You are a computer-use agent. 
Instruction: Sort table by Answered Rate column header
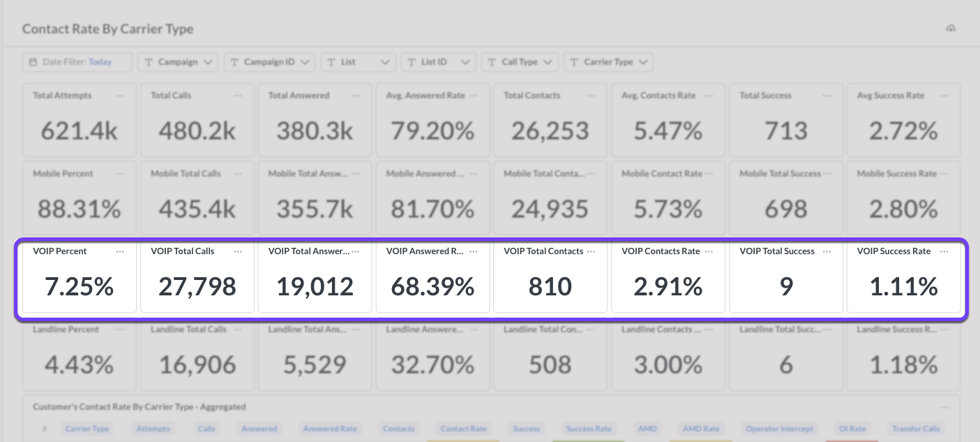point(330,429)
